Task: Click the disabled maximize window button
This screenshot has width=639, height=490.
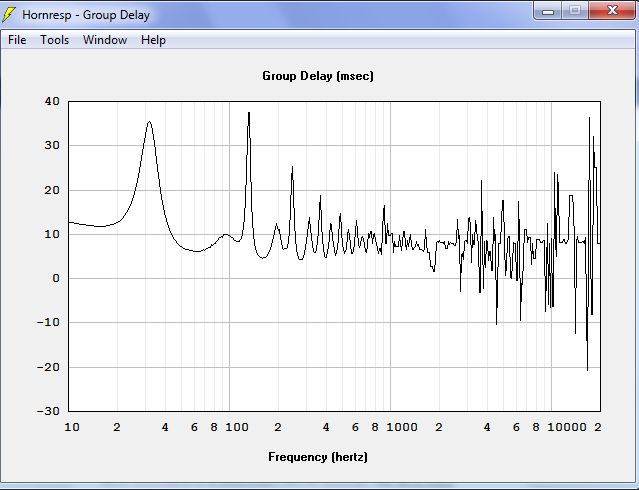Action: coord(575,11)
